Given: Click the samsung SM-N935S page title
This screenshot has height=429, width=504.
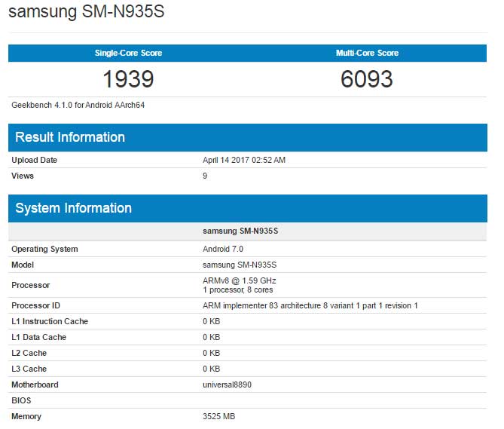Looking at the screenshot, I should (x=86, y=11).
